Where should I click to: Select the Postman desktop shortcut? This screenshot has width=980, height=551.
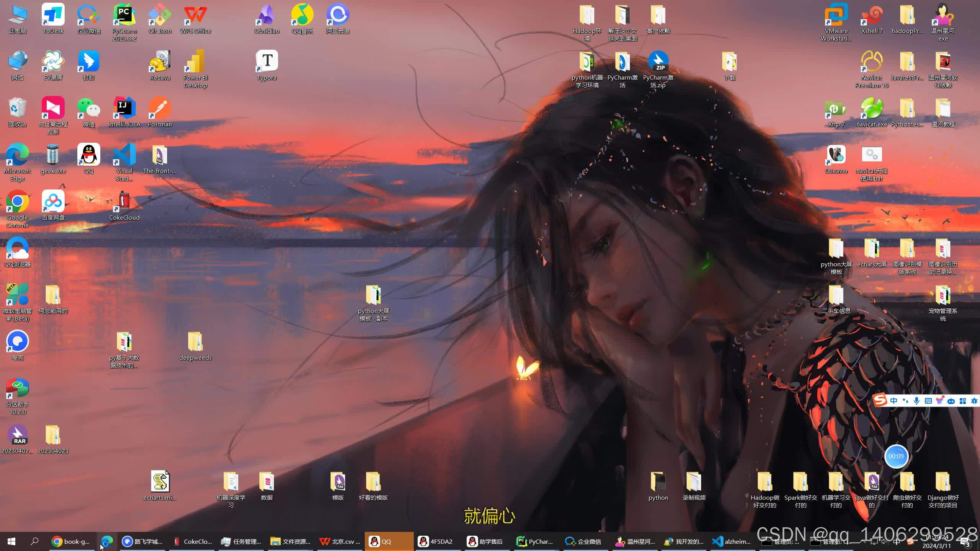click(x=160, y=112)
